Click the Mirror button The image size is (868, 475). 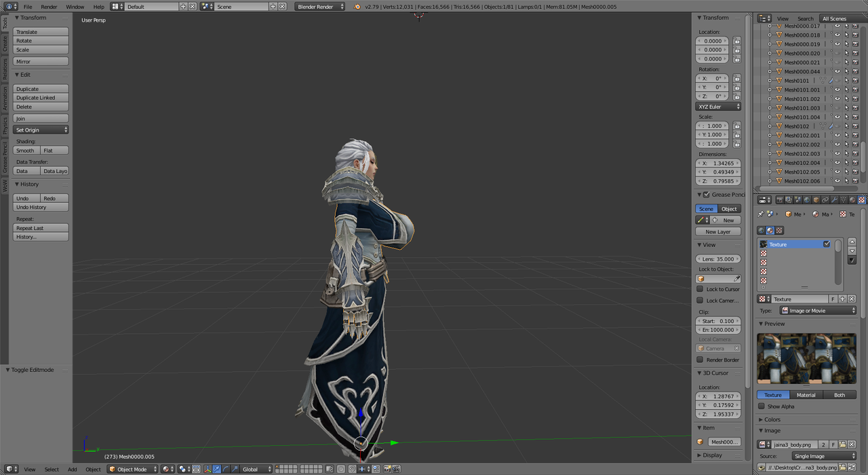pyautogui.click(x=41, y=62)
